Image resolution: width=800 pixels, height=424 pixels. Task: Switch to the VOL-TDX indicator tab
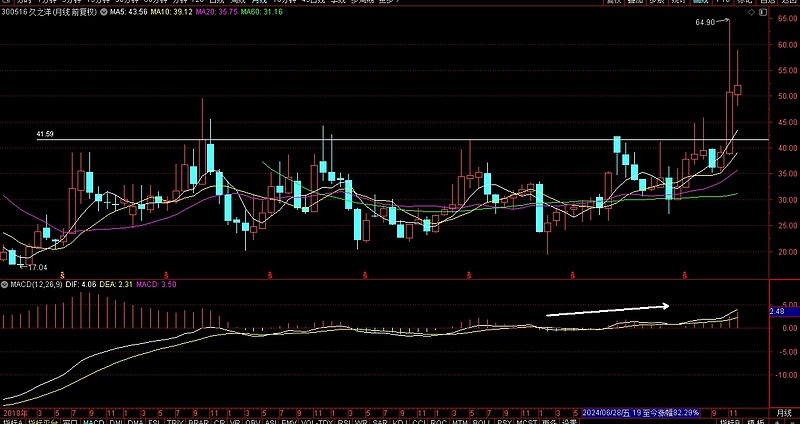[317, 421]
